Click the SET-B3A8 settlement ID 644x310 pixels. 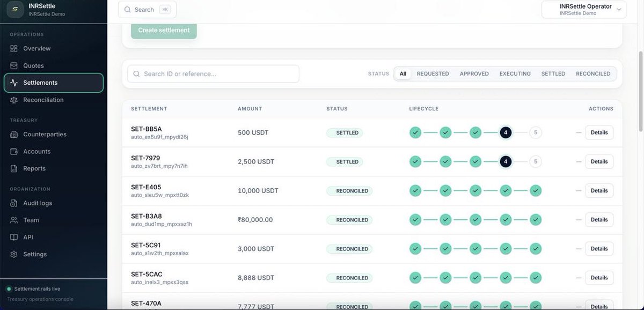point(146,216)
